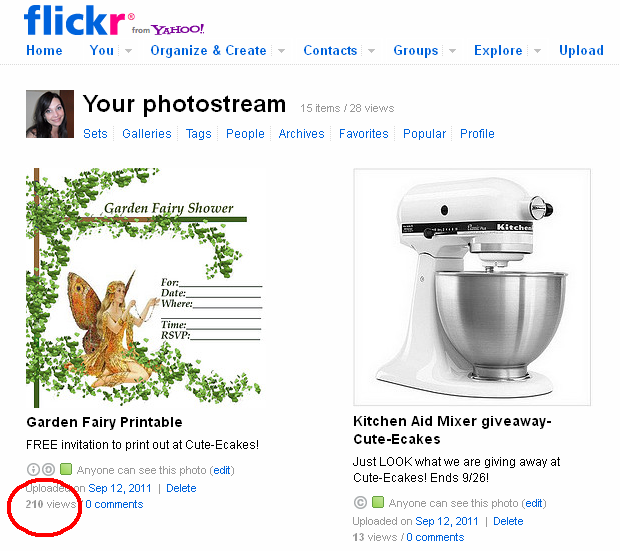The height and width of the screenshot is (551, 620).
Task: Open the Contacts dropdown arrow
Action: [x=371, y=51]
